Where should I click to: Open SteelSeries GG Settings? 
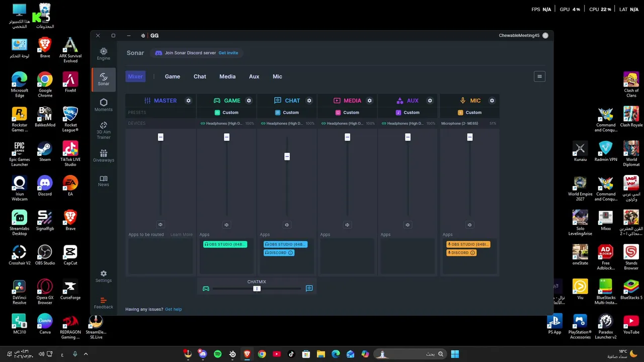tap(103, 277)
